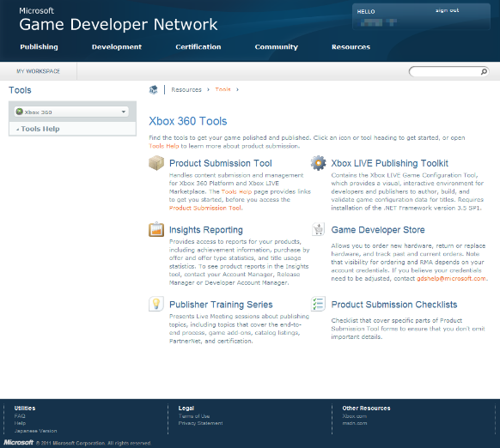Click the HELLO user greeting box
500x448 pixels.
pyautogui.click(x=421, y=16)
